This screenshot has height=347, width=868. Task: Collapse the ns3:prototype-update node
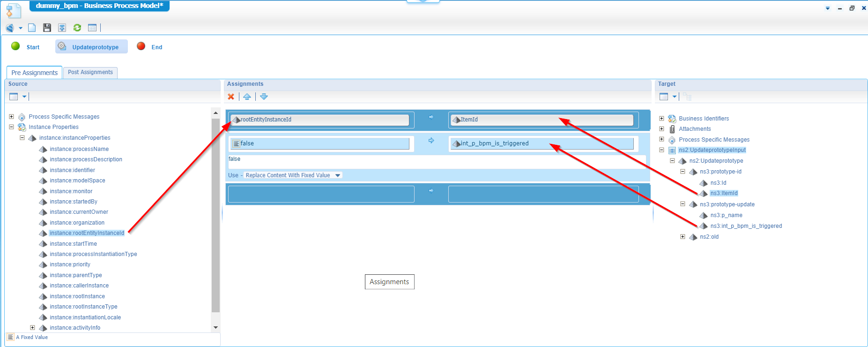tap(683, 204)
